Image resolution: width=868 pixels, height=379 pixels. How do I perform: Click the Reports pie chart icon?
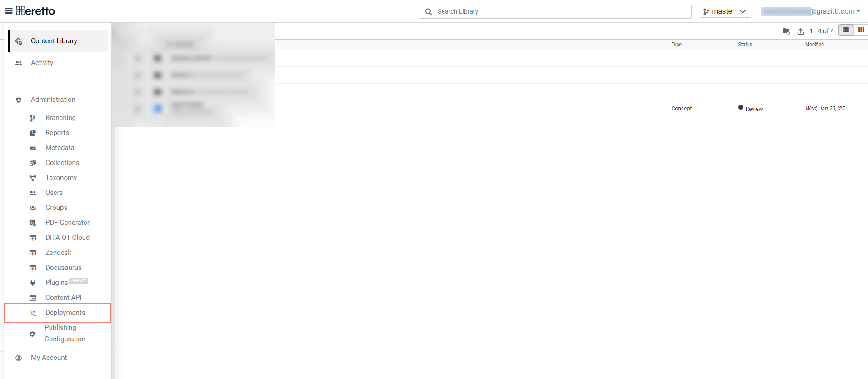[33, 133]
